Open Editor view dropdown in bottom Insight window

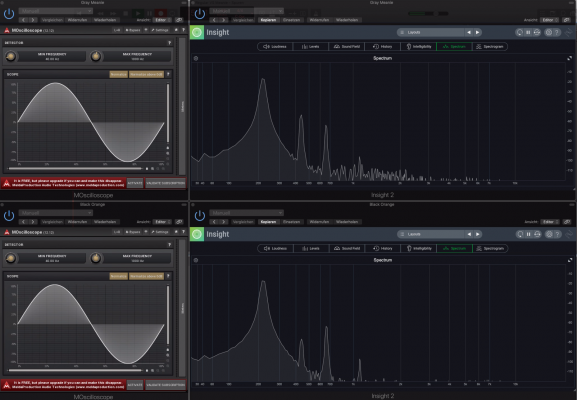pyautogui.click(x=549, y=222)
